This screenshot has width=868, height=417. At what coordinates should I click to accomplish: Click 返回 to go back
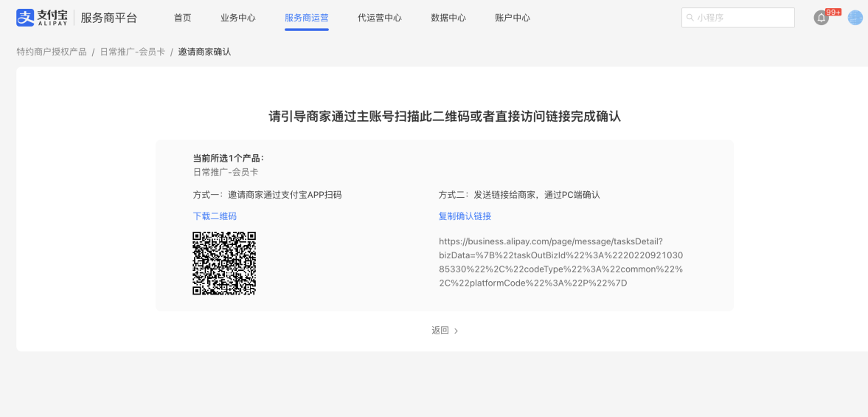440,331
